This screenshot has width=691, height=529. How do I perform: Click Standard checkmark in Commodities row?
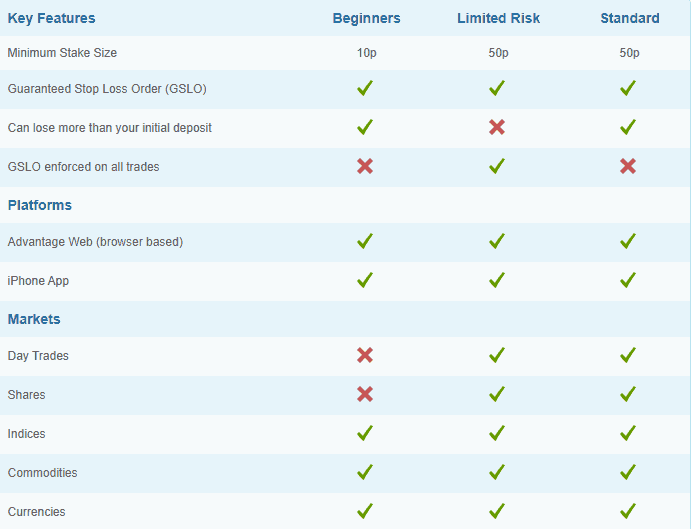click(x=628, y=472)
